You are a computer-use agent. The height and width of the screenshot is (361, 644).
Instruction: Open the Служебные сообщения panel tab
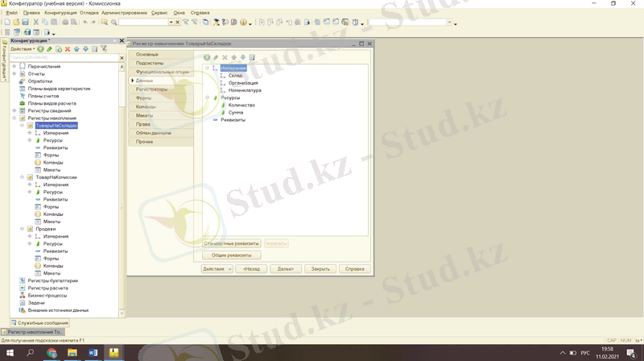[39, 323]
